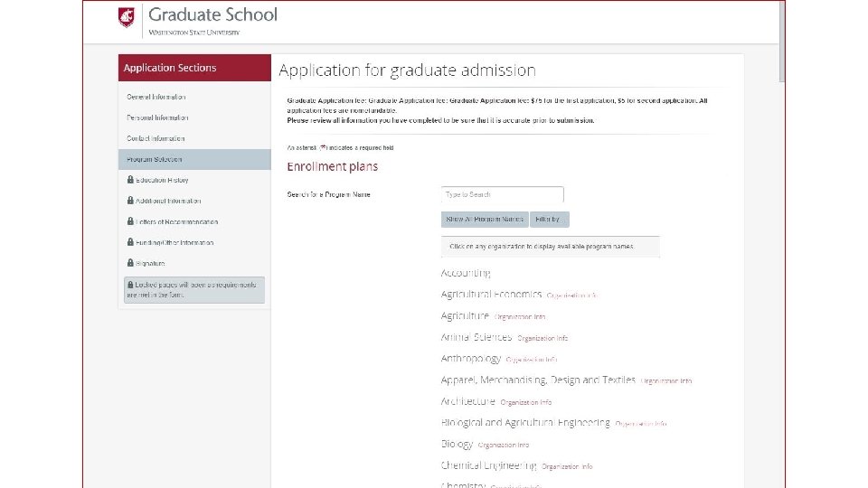
Task: Expand Biological and Agricultural Engineering
Action: pos(525,423)
